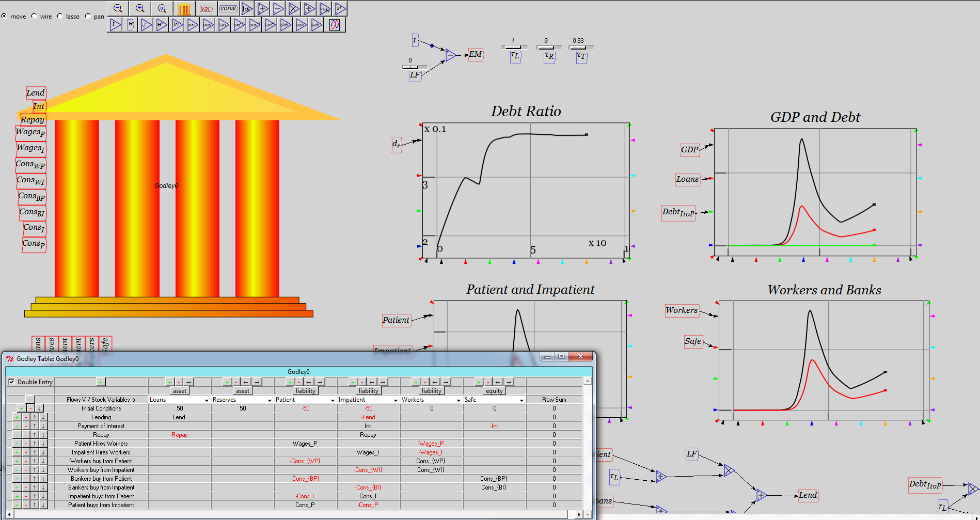The height and width of the screenshot is (520, 980).
Task: Expand the Safe column dropdown
Action: [521, 400]
